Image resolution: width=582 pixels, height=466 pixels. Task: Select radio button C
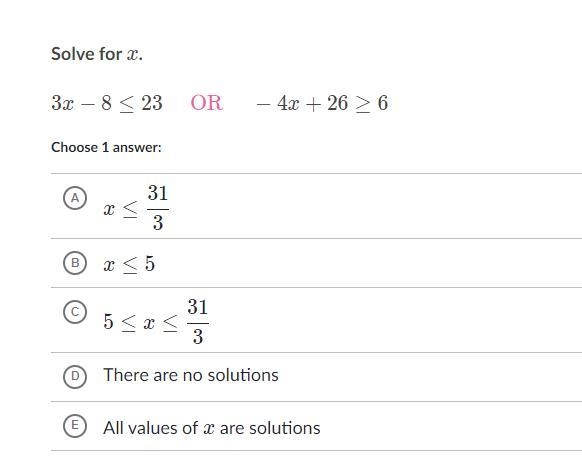click(x=75, y=312)
